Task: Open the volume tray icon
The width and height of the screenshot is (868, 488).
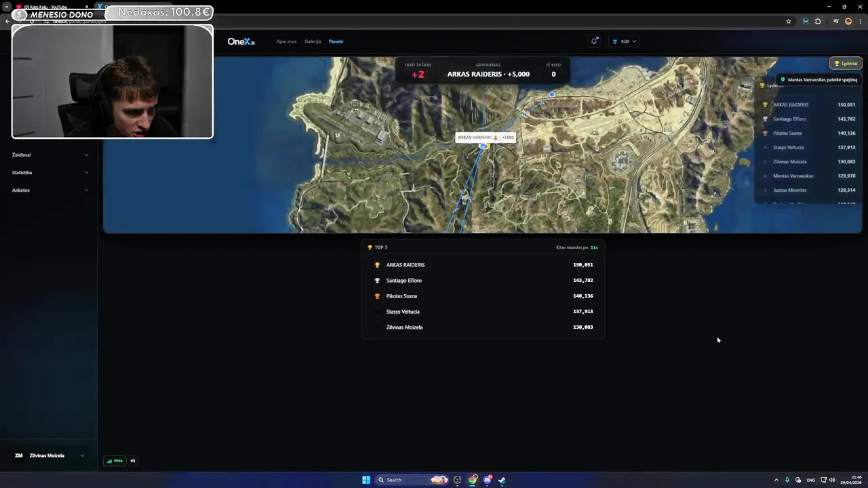Action: pos(832,480)
